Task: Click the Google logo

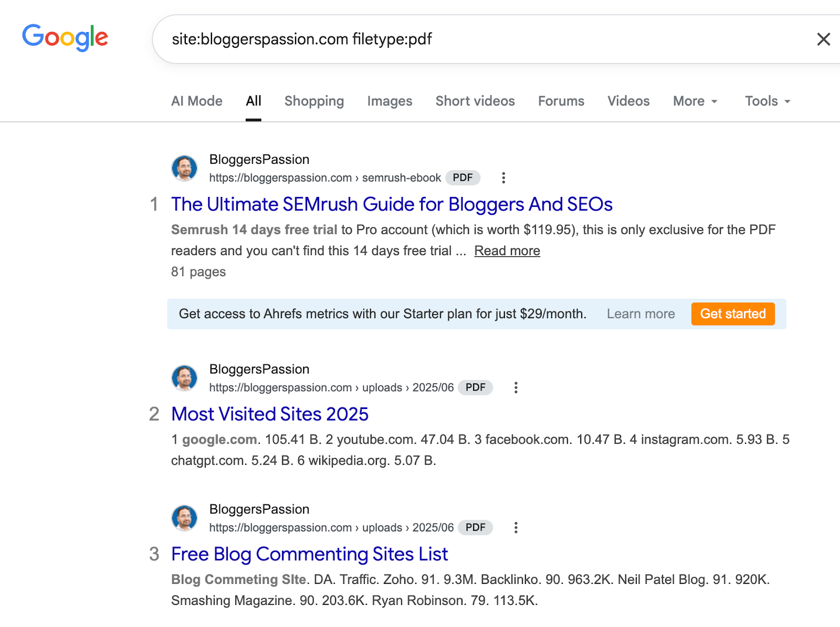Action: (x=65, y=38)
